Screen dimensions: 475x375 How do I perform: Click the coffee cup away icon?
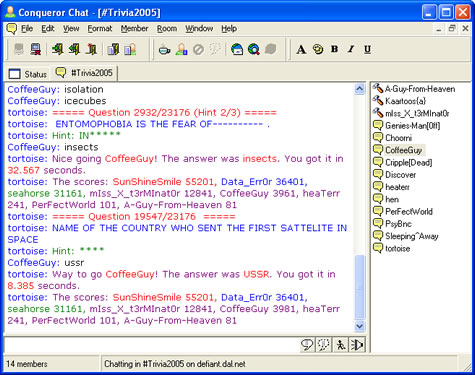coord(164,49)
